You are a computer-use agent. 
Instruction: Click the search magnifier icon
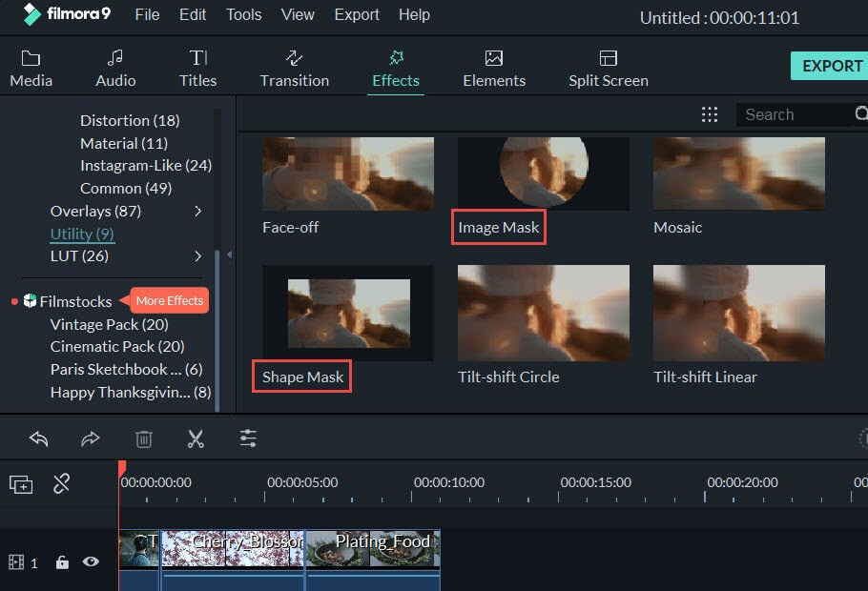[x=860, y=114]
